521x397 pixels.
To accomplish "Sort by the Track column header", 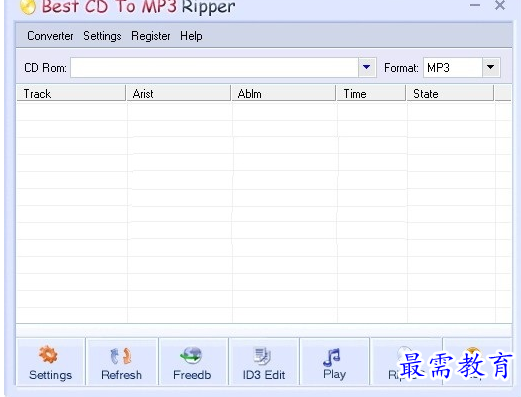I will pos(71,93).
